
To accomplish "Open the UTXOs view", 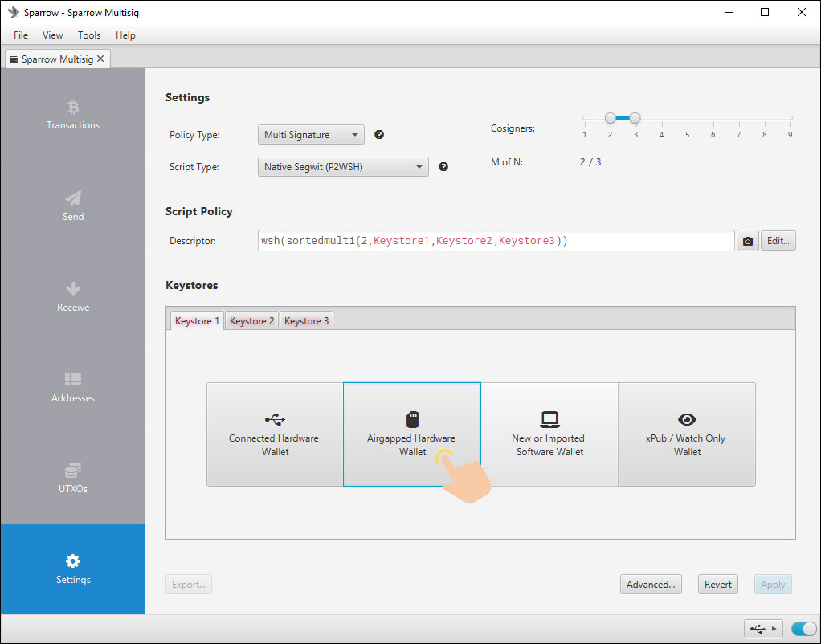I will [x=73, y=479].
